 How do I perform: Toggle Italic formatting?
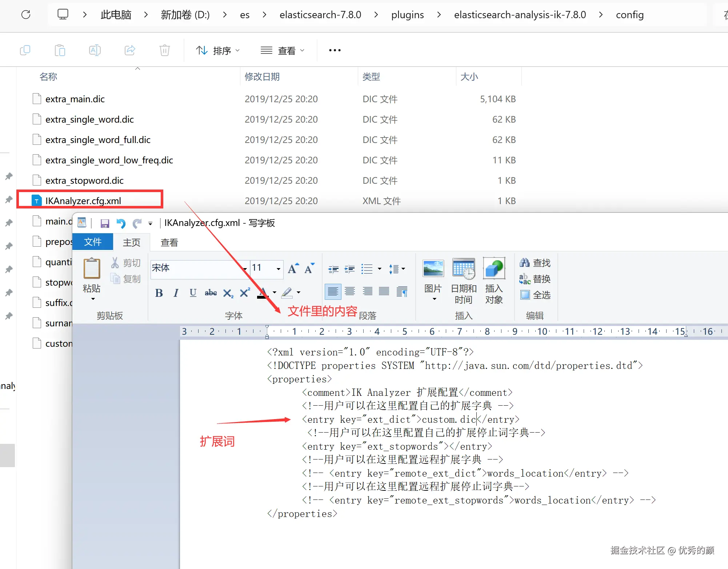coord(176,293)
